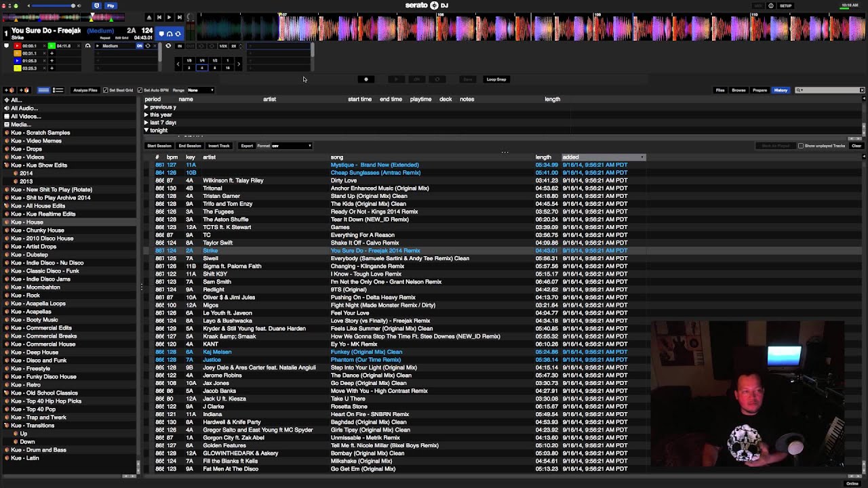Viewport: 868px width, 488px height.
Task: Double the loop with 2X
Action: 234,46
